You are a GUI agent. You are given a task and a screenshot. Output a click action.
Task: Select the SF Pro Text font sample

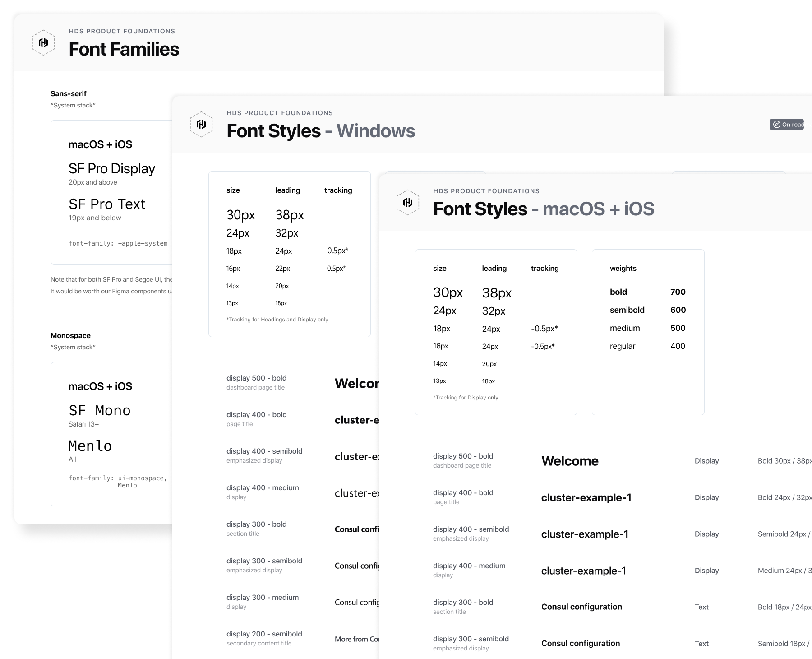coord(107,204)
